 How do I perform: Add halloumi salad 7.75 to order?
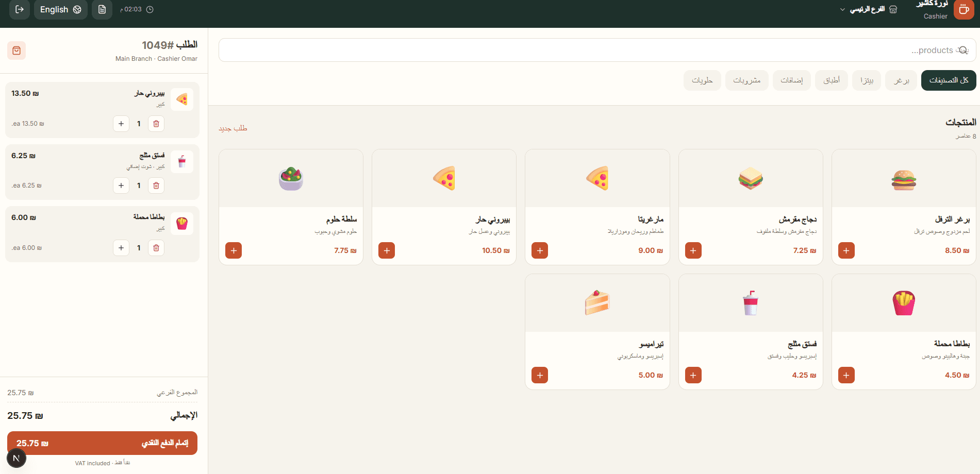[x=234, y=250]
